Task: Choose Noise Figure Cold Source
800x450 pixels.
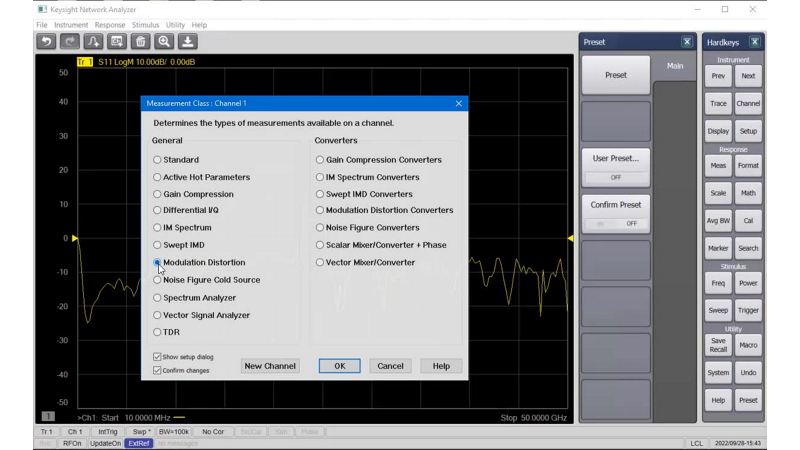Action: pos(157,280)
